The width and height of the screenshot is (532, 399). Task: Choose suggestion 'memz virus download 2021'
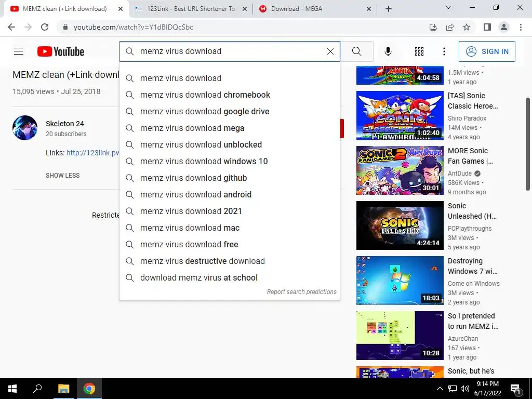(x=229, y=211)
